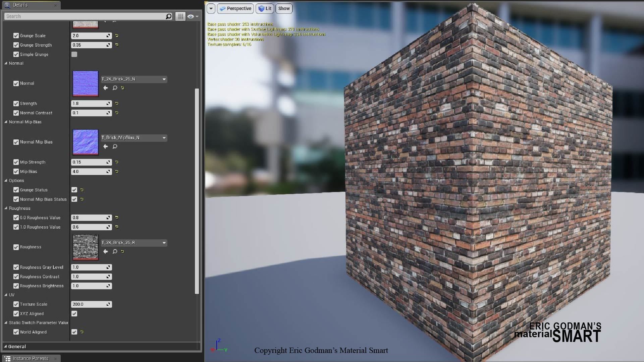This screenshot has width=644, height=362.
Task: Toggle Simple Grunge override checkbox
Action: (x=16, y=54)
